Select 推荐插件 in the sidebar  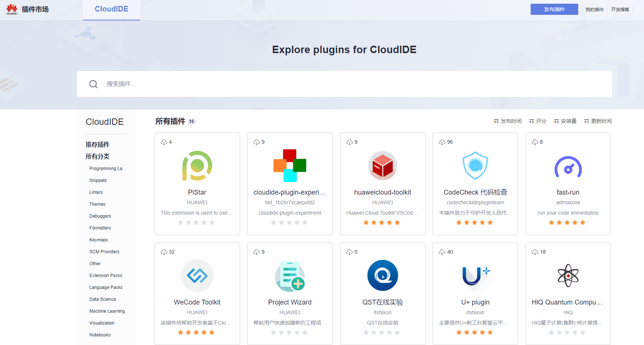(97, 144)
